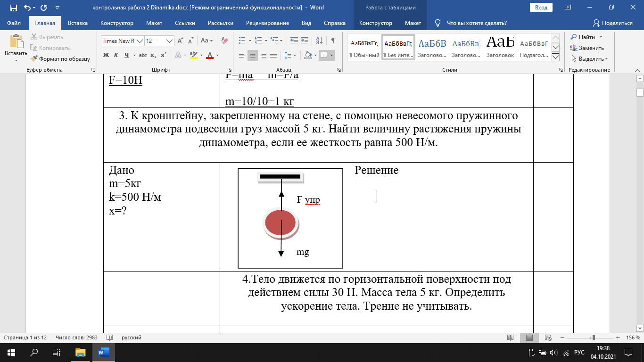644x362 pixels.
Task: Increase the font size with the grow font icon
Action: pos(180,41)
